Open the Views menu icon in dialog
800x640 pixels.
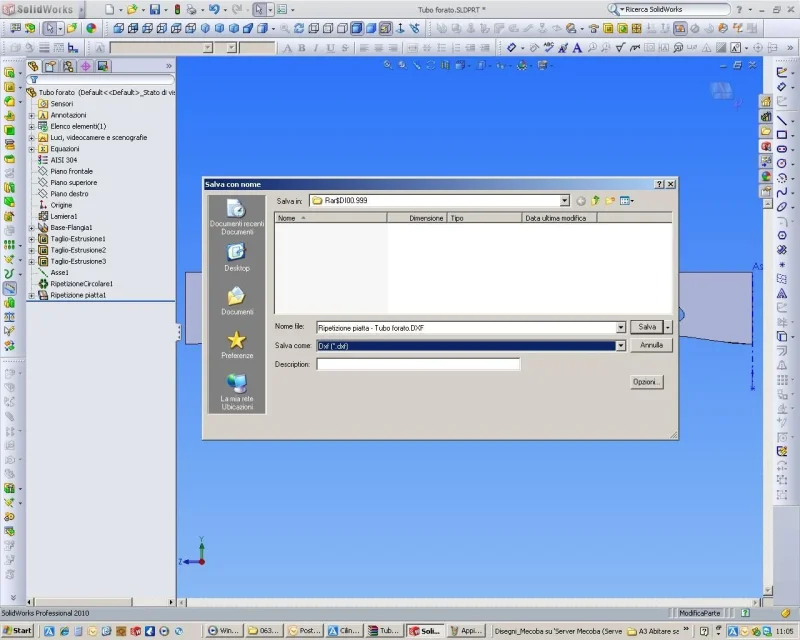click(627, 201)
